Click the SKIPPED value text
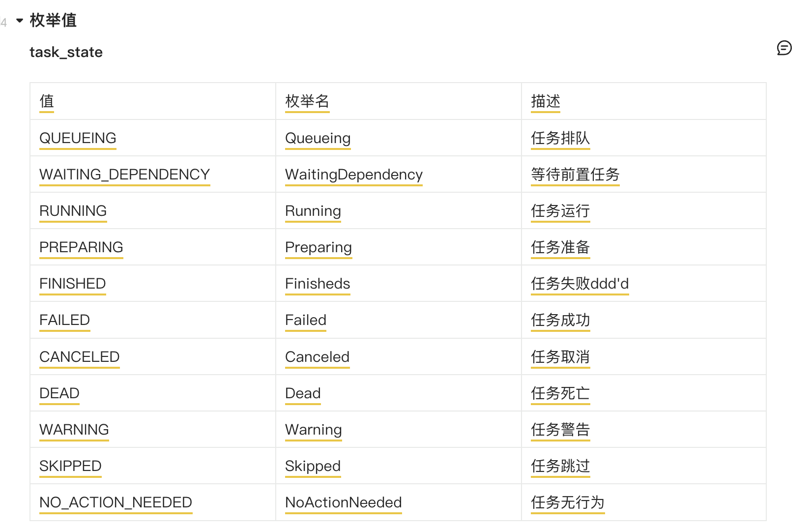 (x=70, y=466)
